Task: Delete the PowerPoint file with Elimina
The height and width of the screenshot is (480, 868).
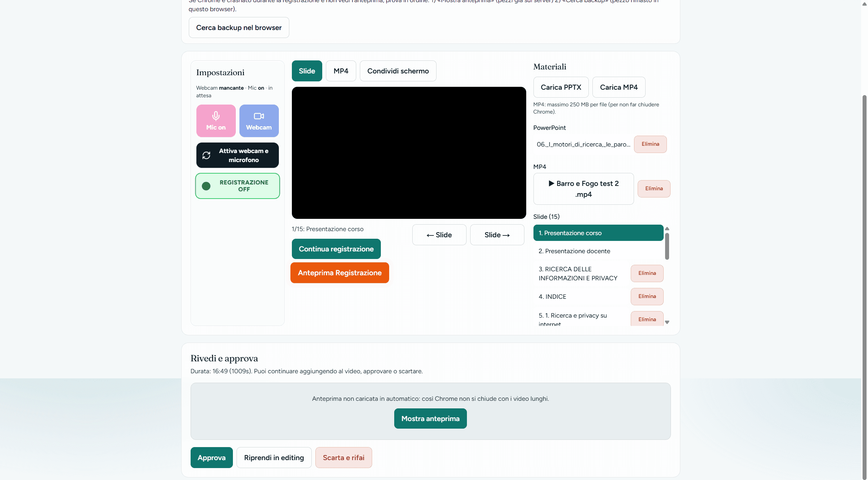Action: click(x=650, y=144)
